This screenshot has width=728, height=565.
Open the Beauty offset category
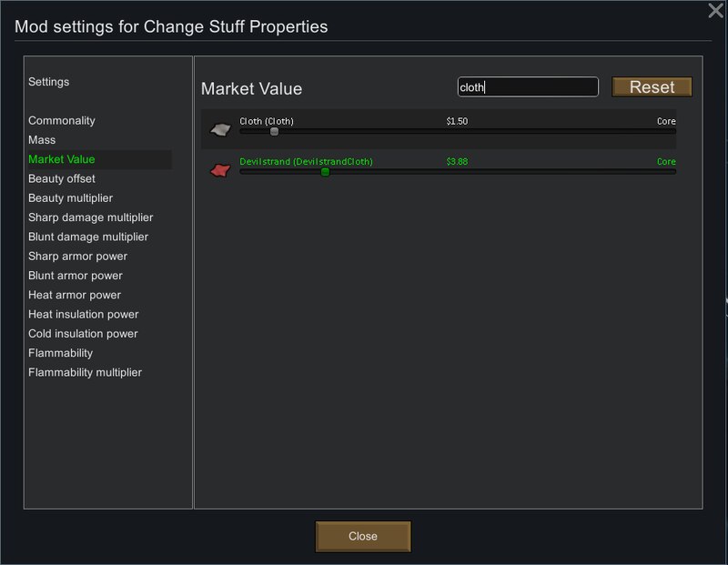pos(62,178)
